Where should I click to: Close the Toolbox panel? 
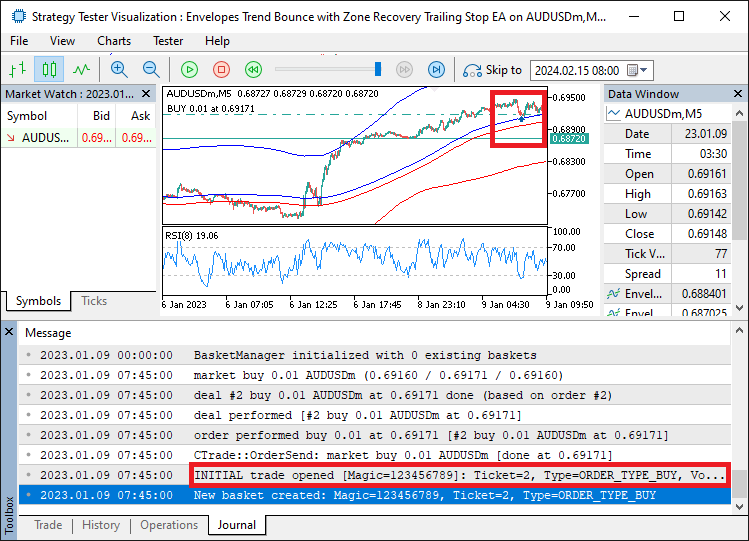9,331
